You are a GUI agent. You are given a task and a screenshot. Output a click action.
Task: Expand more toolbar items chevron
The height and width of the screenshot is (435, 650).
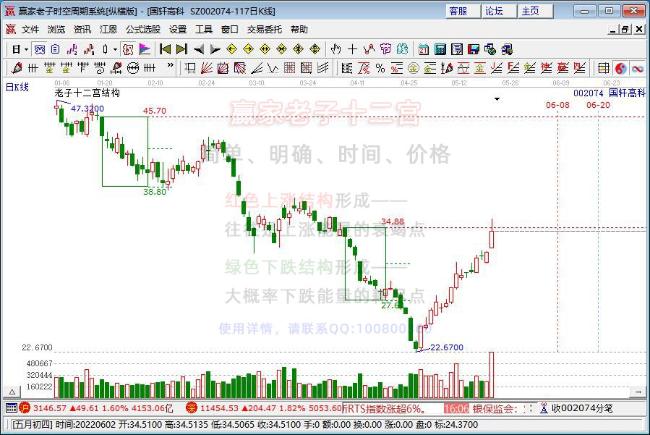(x=170, y=66)
